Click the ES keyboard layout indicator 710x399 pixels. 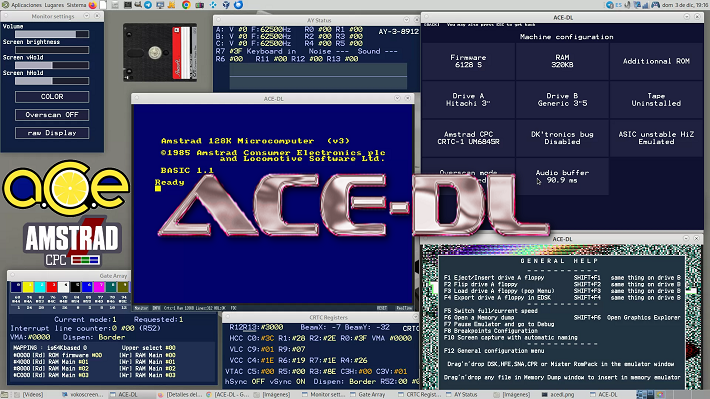(619, 5)
